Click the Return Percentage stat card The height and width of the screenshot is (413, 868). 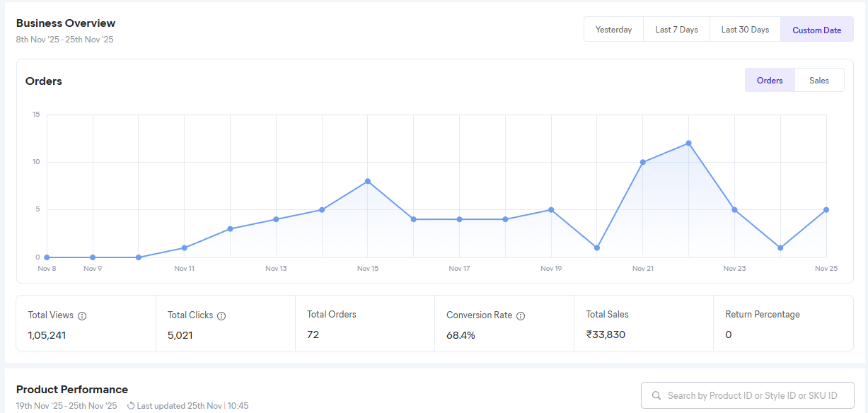tap(782, 324)
